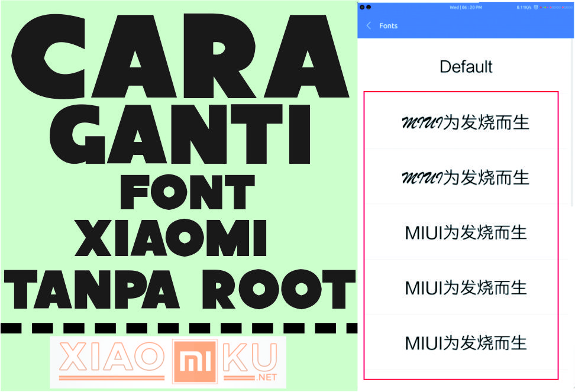Choose the second cursive MIUI font sample
575x392 pixels.
coord(466,177)
